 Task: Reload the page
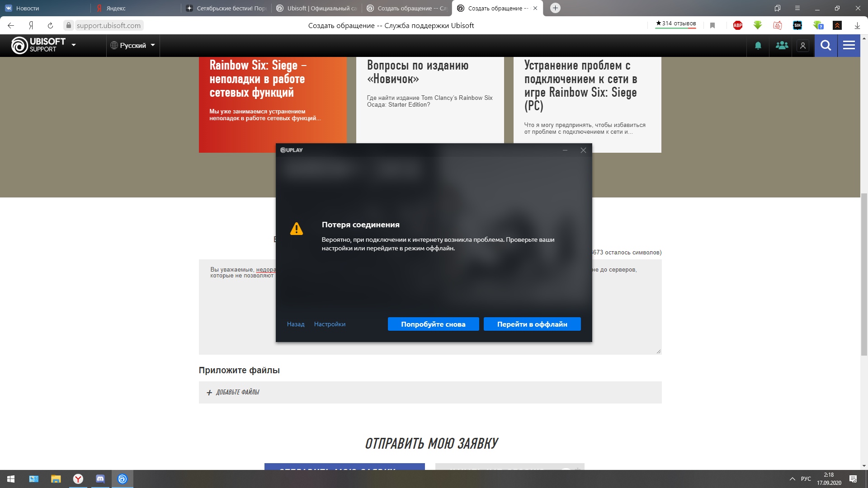coord(50,26)
